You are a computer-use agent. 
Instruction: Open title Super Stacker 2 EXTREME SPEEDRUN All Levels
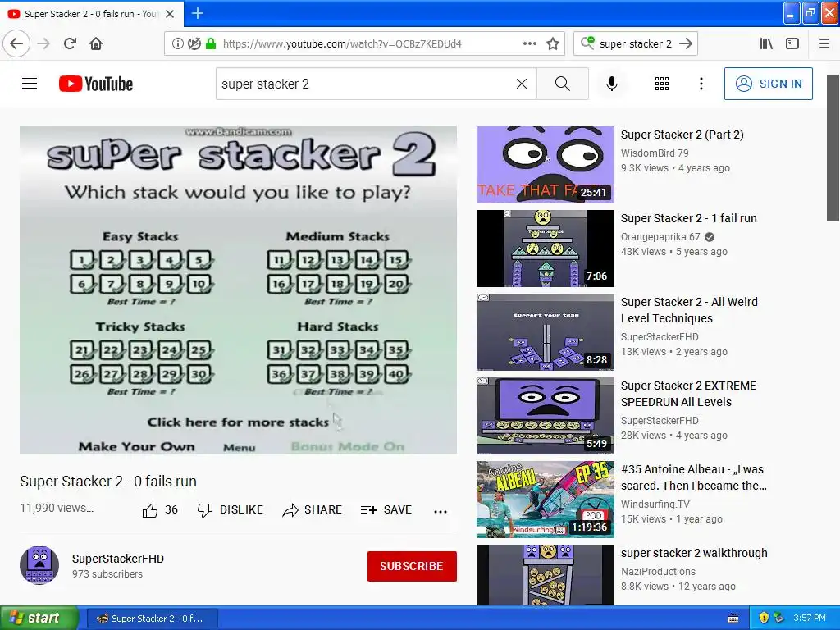click(x=688, y=394)
